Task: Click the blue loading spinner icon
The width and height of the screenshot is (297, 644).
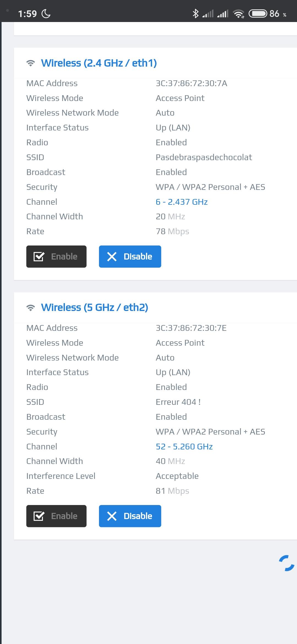Action: pyautogui.click(x=287, y=563)
